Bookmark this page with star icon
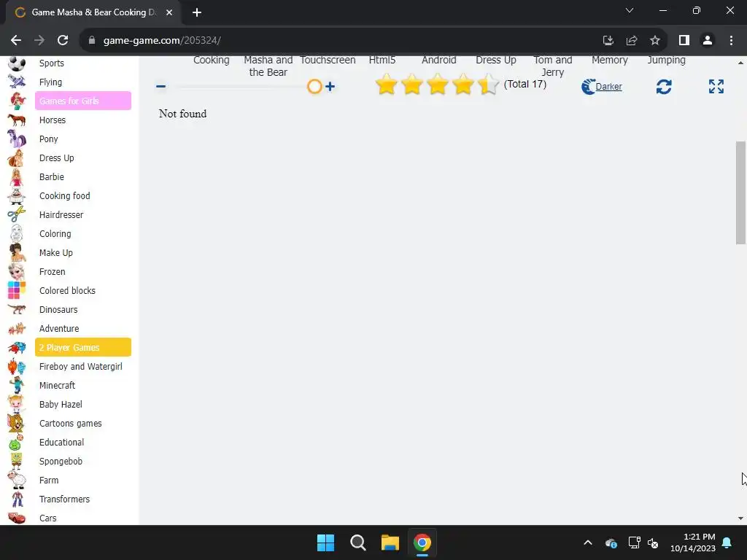This screenshot has width=747, height=560. click(x=655, y=41)
